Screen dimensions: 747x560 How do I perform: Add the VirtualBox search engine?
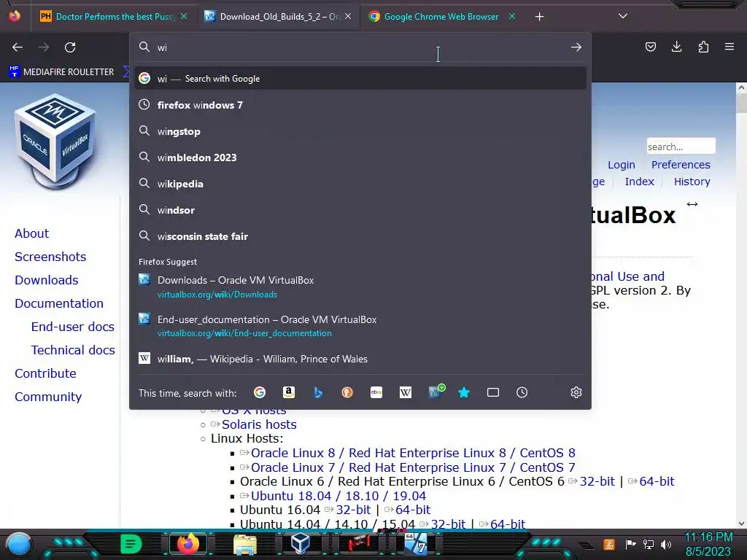(x=436, y=392)
